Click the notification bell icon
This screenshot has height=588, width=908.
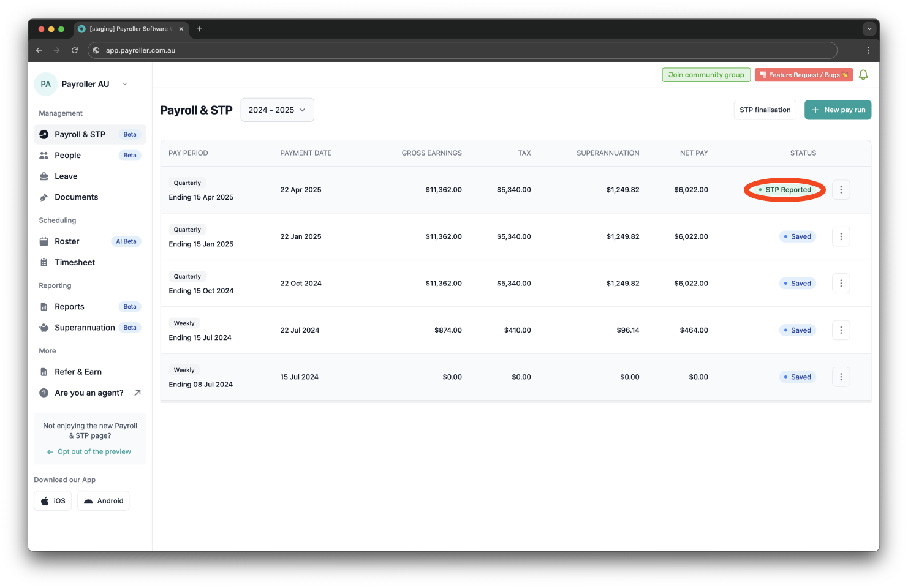863,74
